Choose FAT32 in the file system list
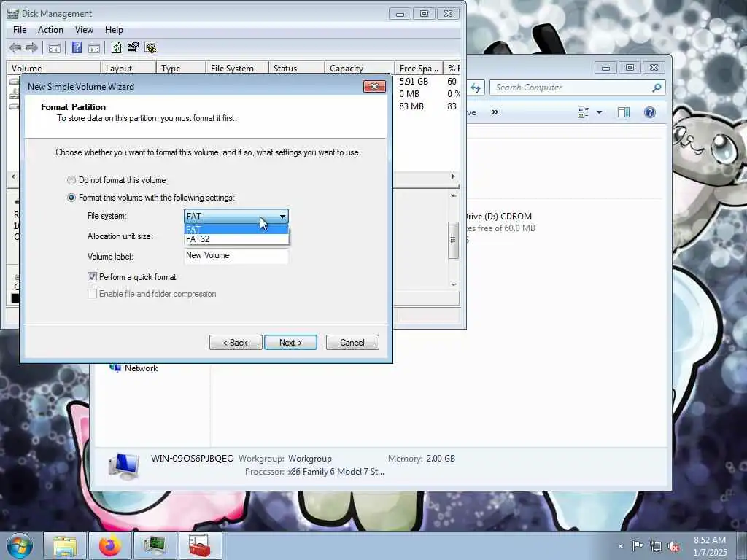 point(236,239)
